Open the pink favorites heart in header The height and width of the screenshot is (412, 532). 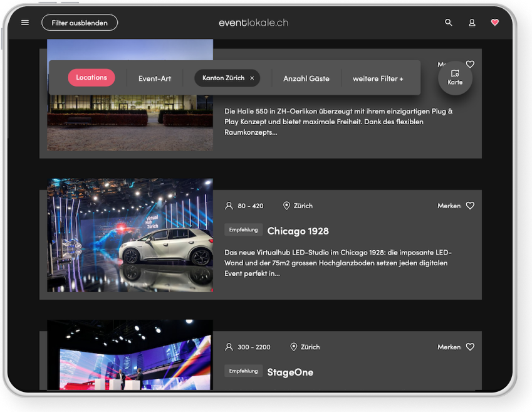(x=495, y=23)
